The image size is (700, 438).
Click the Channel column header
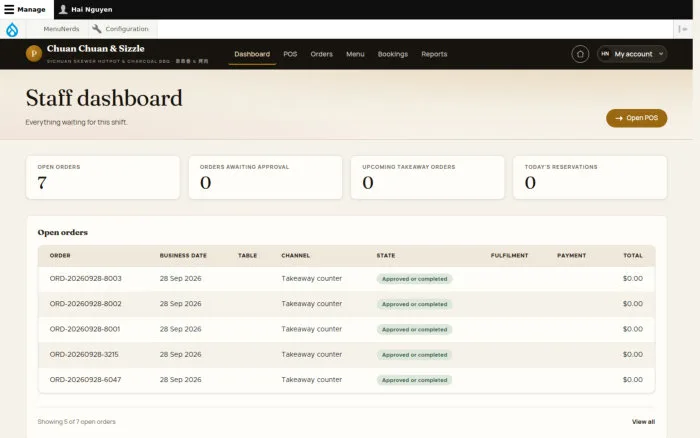click(x=296, y=255)
